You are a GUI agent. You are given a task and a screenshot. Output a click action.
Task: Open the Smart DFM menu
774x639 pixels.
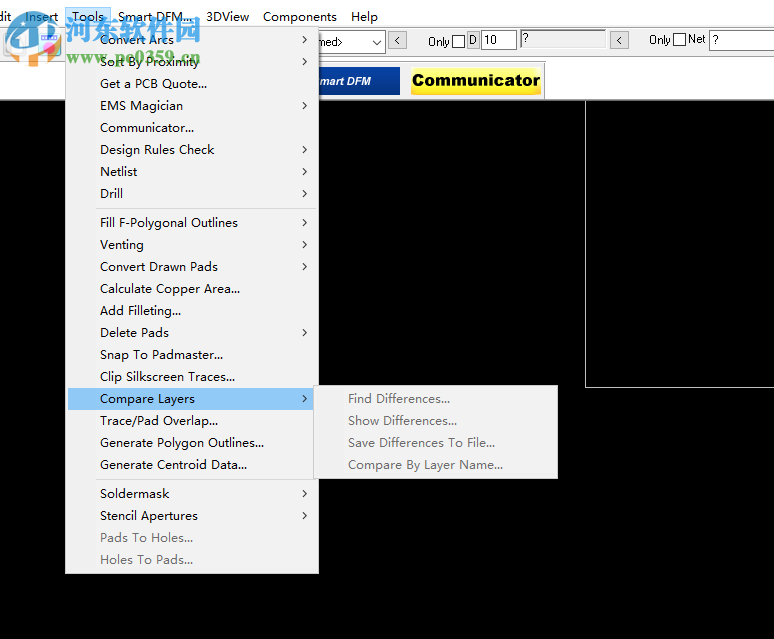pyautogui.click(x=155, y=17)
